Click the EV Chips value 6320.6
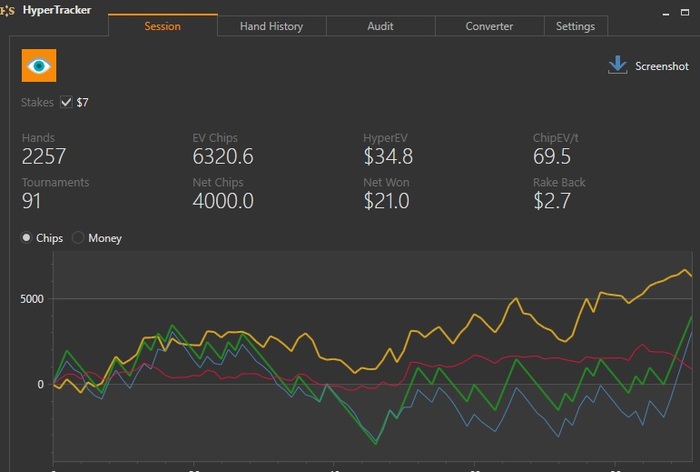 pyautogui.click(x=223, y=156)
